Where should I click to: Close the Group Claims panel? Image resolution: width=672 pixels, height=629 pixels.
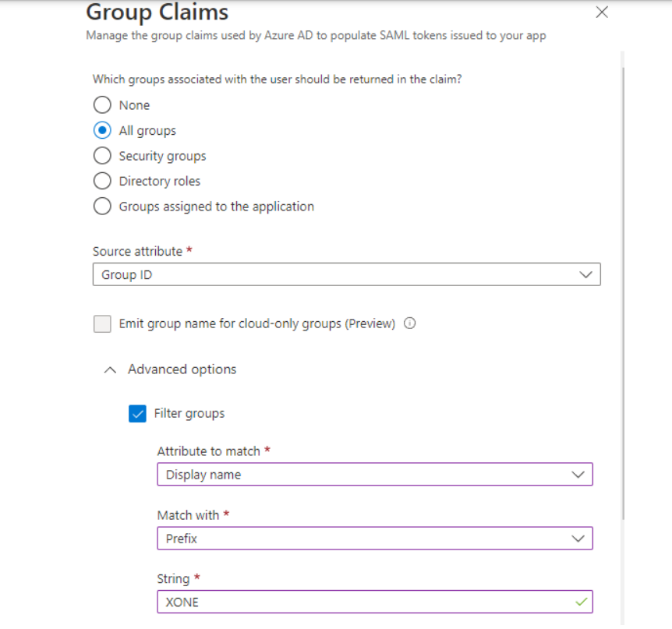coord(601,12)
